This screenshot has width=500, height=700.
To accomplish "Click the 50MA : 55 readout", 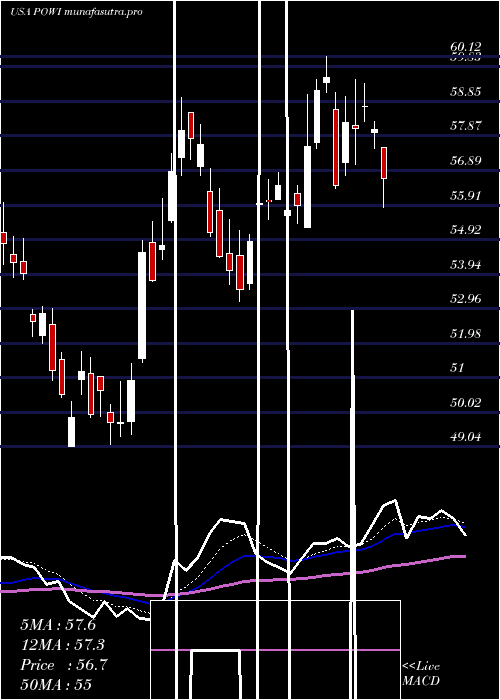I will click(x=56, y=685).
